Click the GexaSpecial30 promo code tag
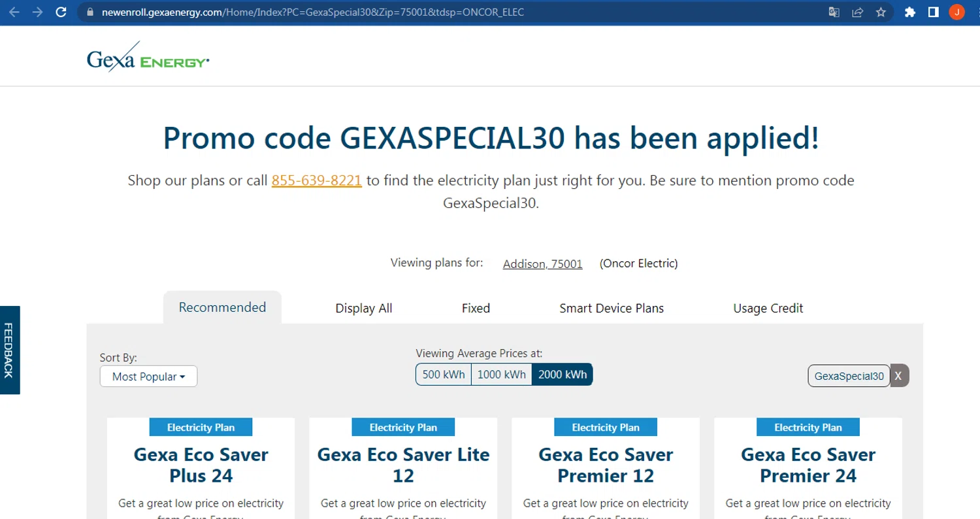The image size is (980, 519). (x=849, y=376)
